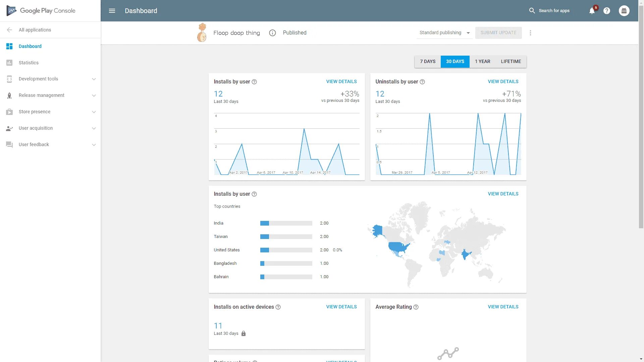Viewport: 644px width, 362px height.
Task: Click the User feedback sidebar icon
Action: tap(9, 144)
